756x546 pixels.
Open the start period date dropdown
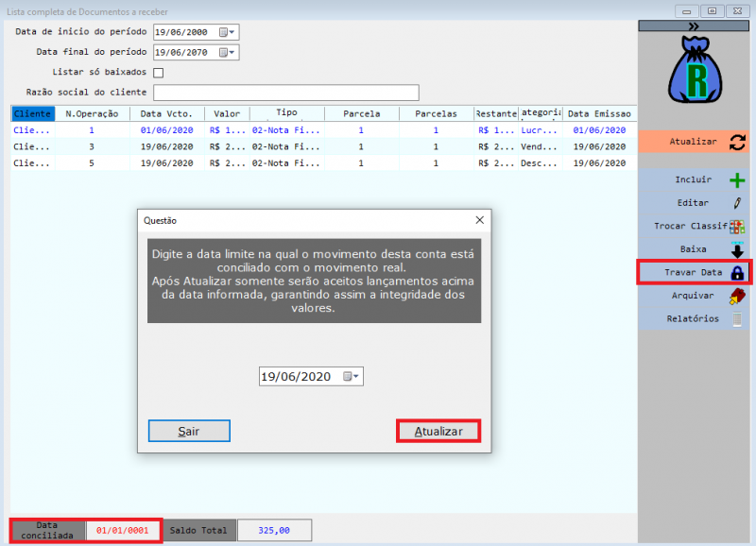[227, 32]
